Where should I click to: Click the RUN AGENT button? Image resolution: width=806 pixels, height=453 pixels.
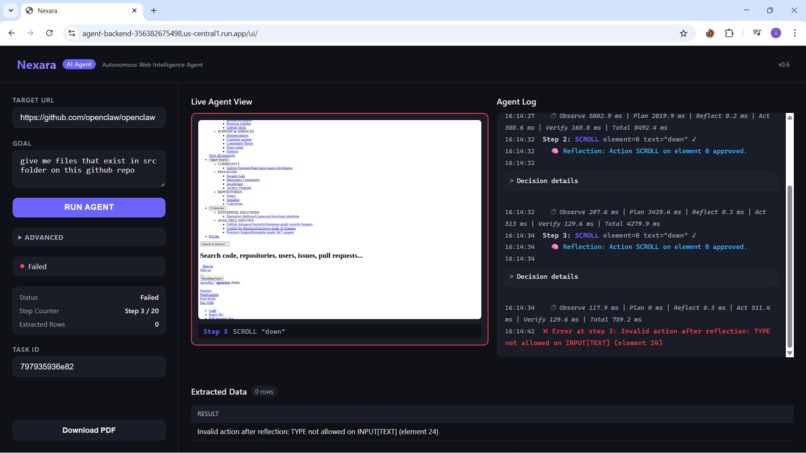click(x=89, y=207)
